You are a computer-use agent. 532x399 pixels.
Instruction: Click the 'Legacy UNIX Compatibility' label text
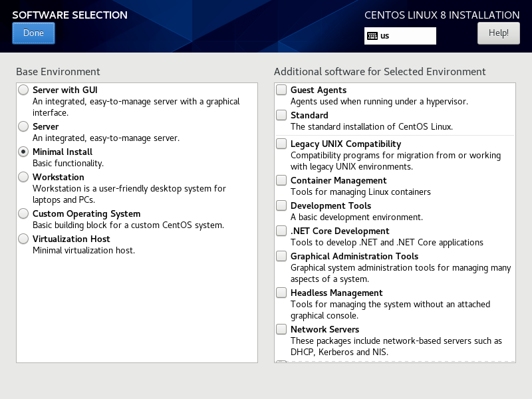tap(346, 144)
